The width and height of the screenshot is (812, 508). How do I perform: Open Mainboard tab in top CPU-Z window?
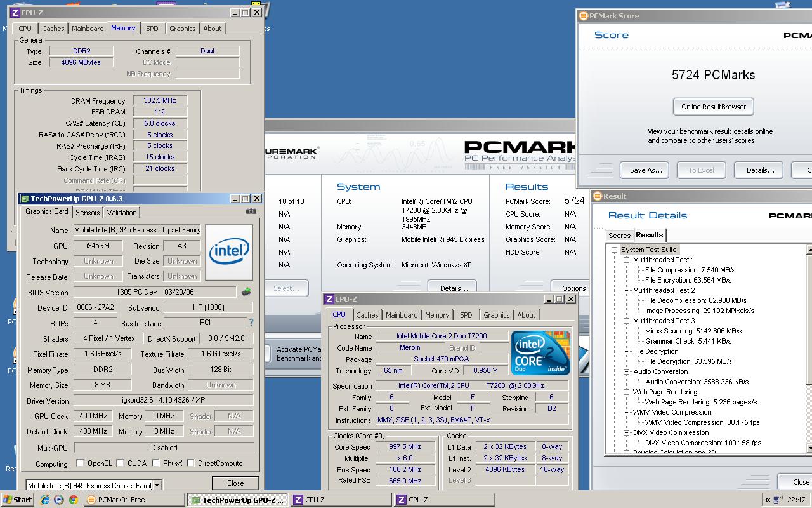pyautogui.click(x=88, y=29)
